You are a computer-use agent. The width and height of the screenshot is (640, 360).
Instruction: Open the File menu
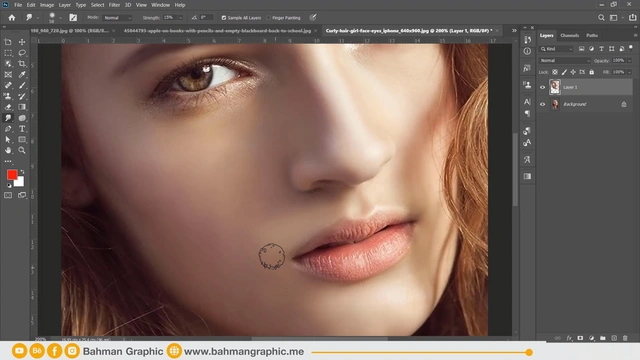pos(18,5)
